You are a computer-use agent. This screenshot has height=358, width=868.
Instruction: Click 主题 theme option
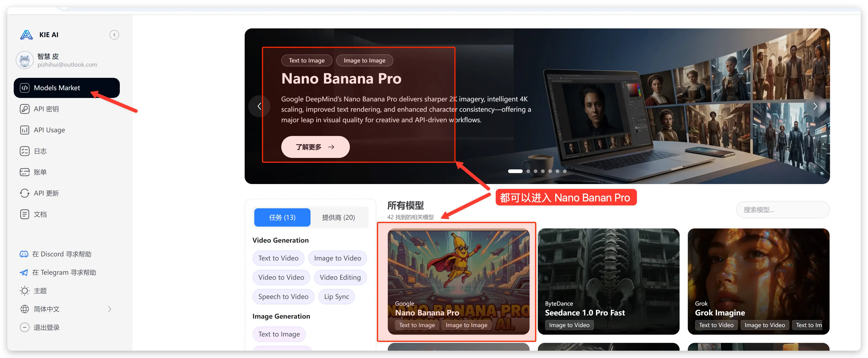(40, 291)
